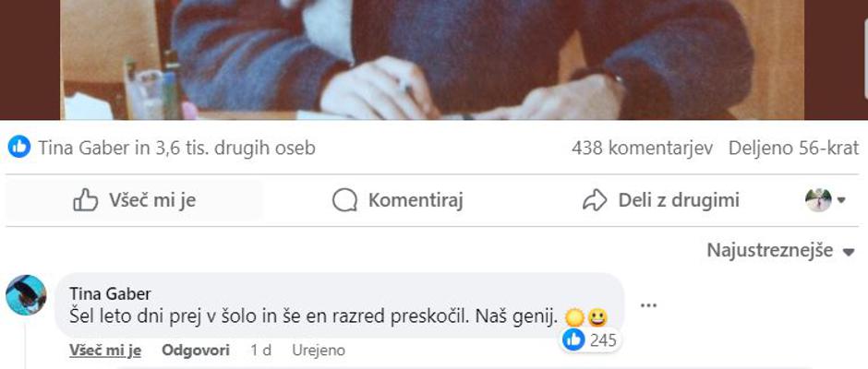
Task: Expand the Najustreznejše comment sorting dropdown
Action: [780, 251]
